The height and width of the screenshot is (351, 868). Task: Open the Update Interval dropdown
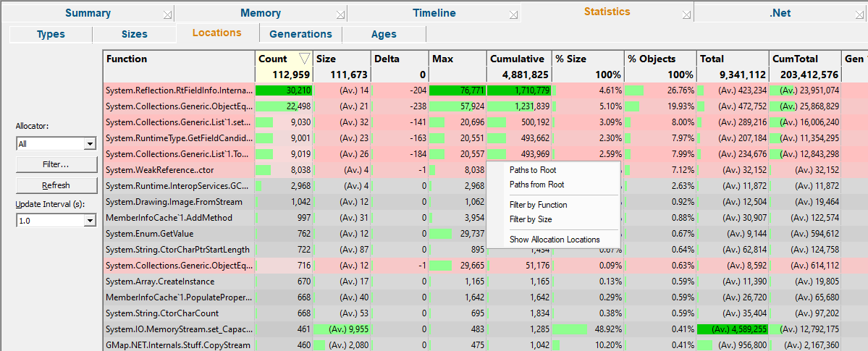(89, 221)
